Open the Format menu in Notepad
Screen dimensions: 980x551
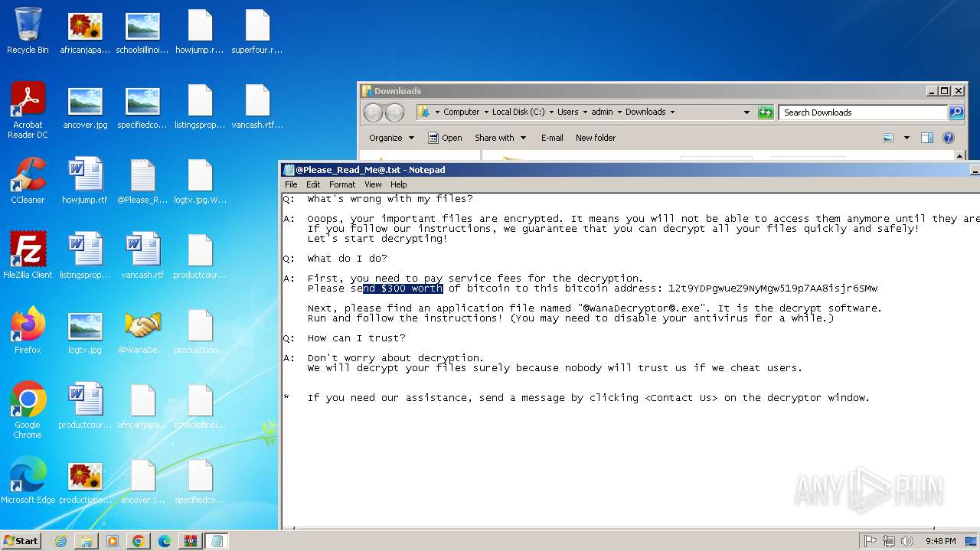click(342, 184)
